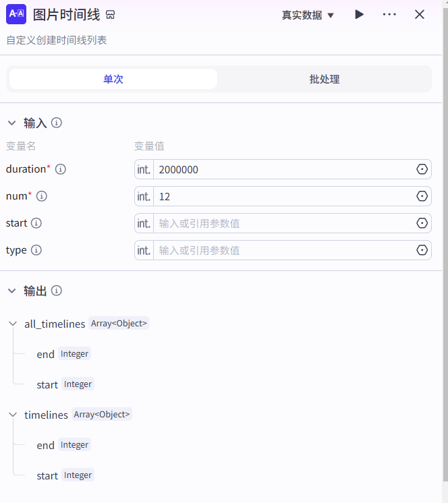
Task: Open the 真实数据 dropdown
Action: pos(308,15)
